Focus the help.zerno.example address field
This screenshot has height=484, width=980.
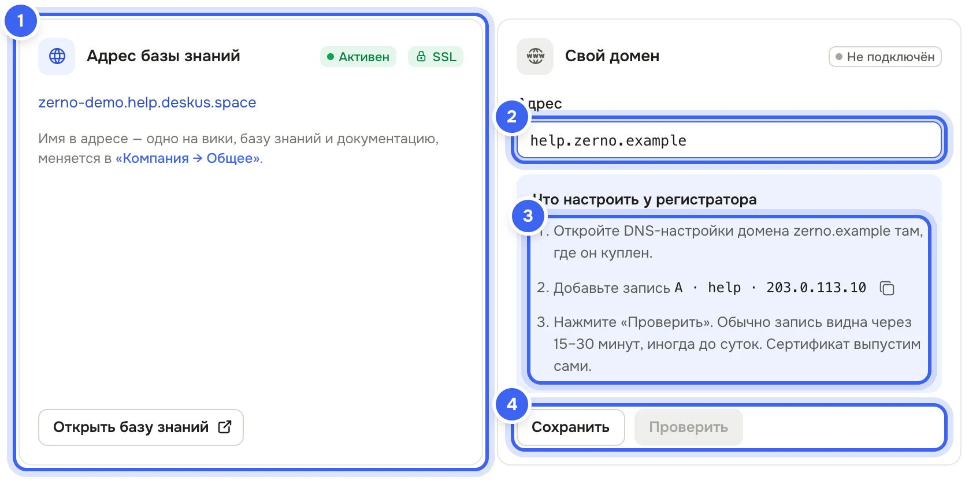coord(729,140)
